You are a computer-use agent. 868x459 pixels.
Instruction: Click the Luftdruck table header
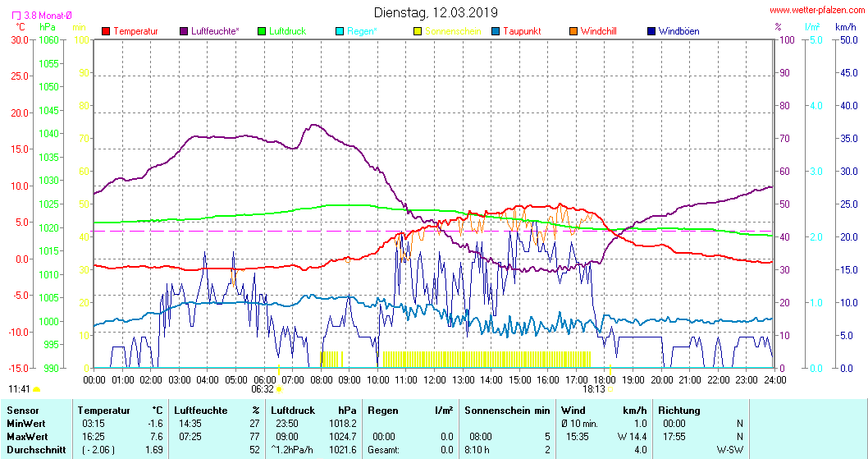[293, 411]
